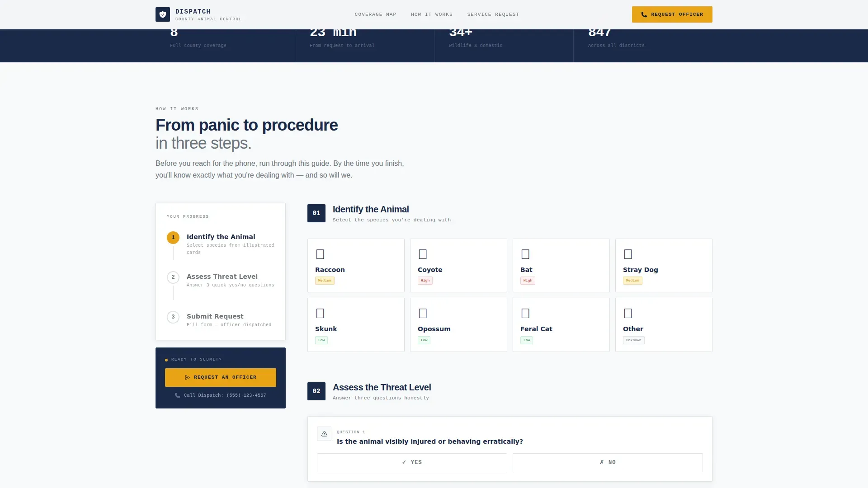Viewport: 868px width, 488px height.
Task: Click the Opossum card icon
Action: point(423,313)
